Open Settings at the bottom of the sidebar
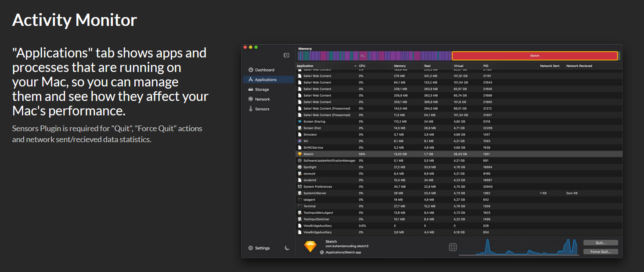The height and width of the screenshot is (272, 644). tap(259, 248)
